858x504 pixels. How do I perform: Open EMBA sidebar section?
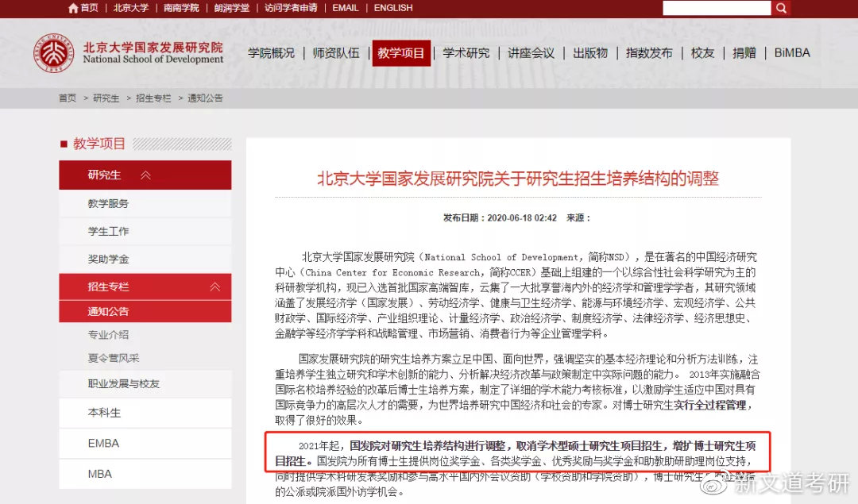[x=145, y=444]
